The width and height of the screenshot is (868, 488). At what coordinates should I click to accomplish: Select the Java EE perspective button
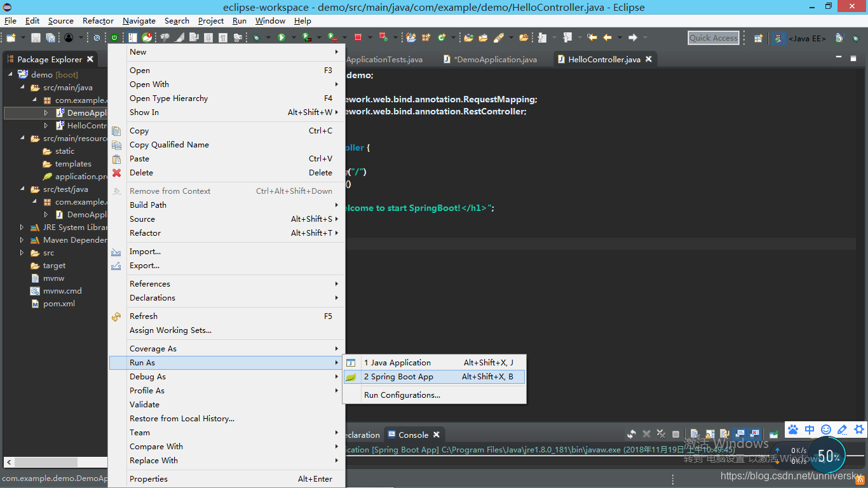tap(799, 37)
